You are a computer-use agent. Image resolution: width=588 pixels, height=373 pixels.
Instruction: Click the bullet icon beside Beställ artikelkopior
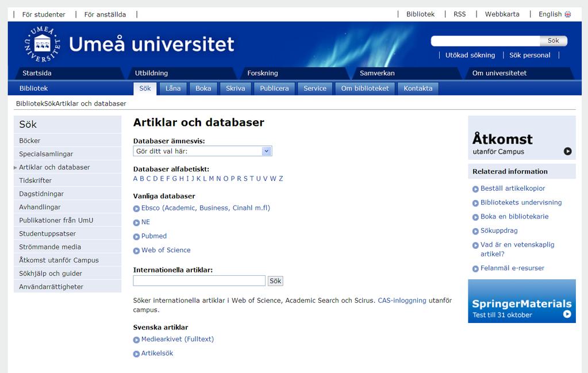(x=475, y=189)
